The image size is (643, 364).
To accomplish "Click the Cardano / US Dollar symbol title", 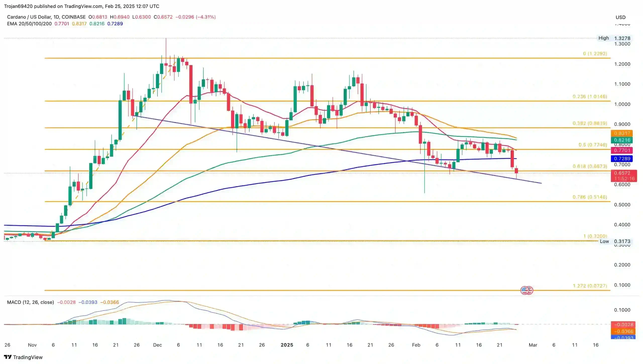I will pos(46,17).
